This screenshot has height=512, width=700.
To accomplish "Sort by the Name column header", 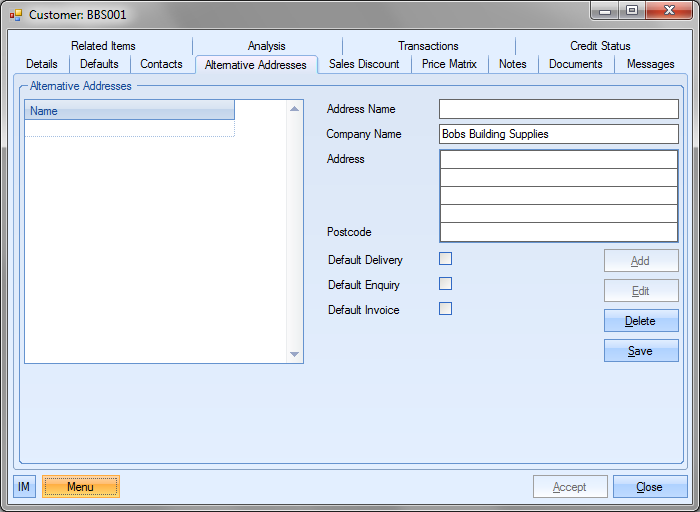I will point(129,111).
